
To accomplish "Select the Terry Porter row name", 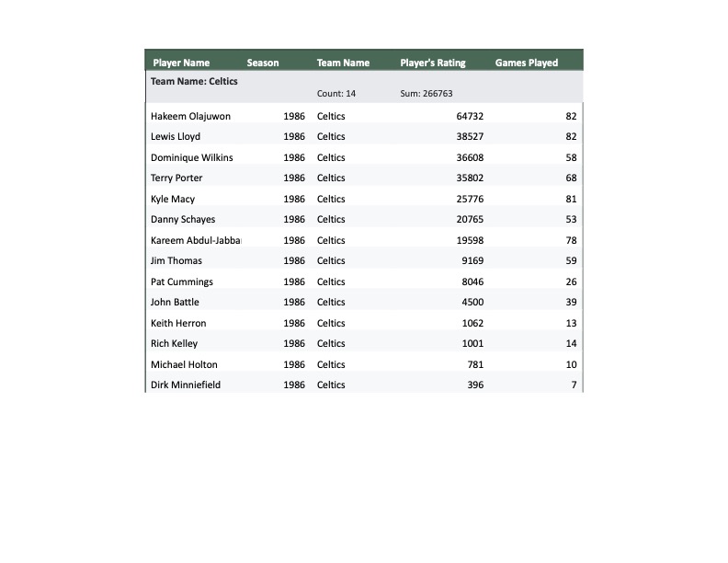I will click(176, 178).
